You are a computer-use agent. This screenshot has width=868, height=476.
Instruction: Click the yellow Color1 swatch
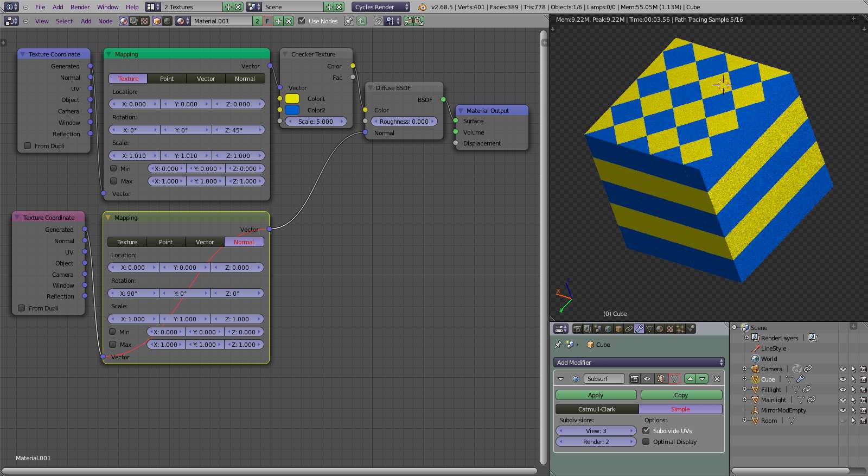pyautogui.click(x=292, y=99)
